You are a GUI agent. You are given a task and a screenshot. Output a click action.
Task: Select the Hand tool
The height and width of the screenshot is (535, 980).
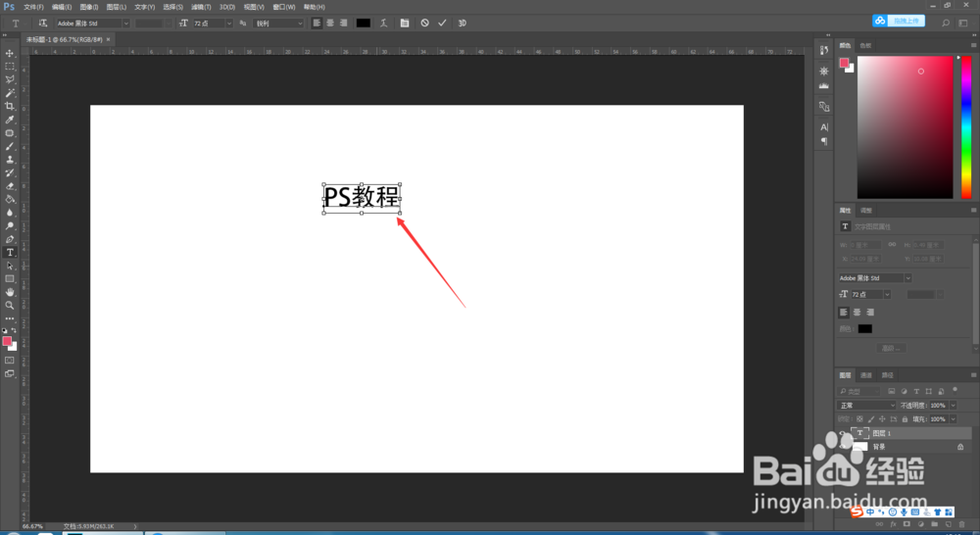[x=10, y=292]
